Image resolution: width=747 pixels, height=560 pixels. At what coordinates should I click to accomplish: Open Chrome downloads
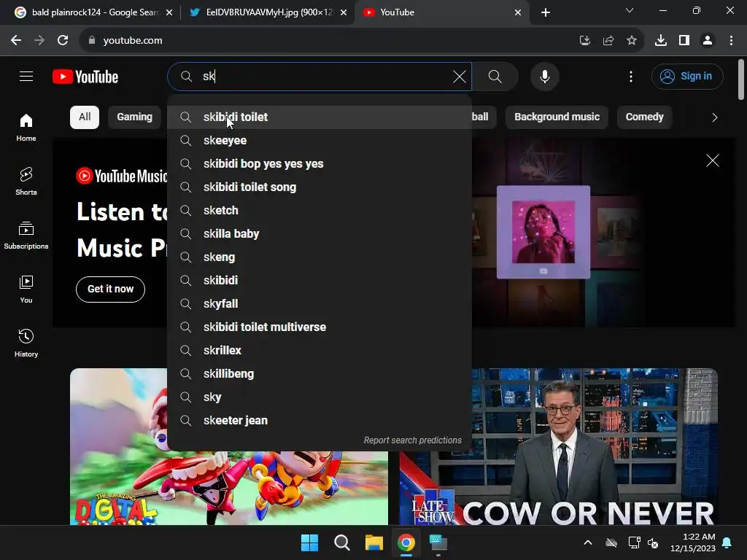tap(660, 41)
